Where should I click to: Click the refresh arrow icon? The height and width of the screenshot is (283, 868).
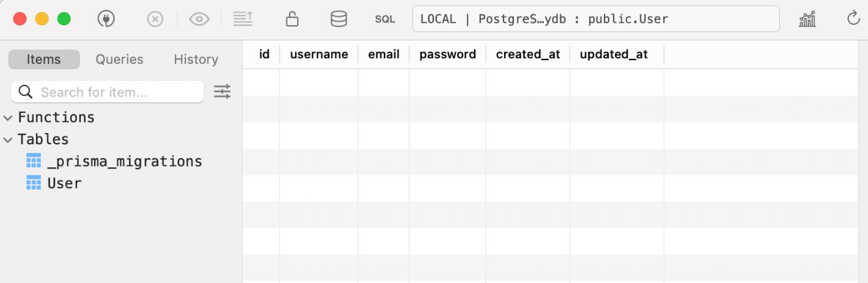853,19
